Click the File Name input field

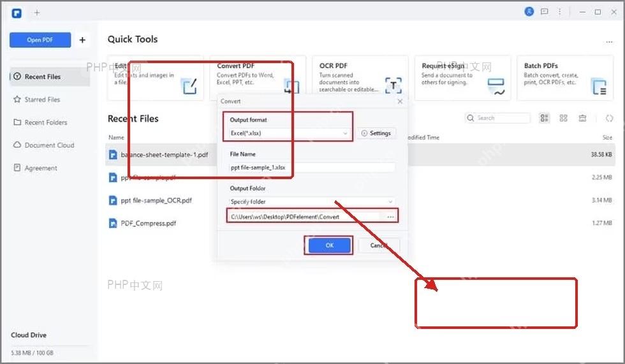click(x=312, y=167)
